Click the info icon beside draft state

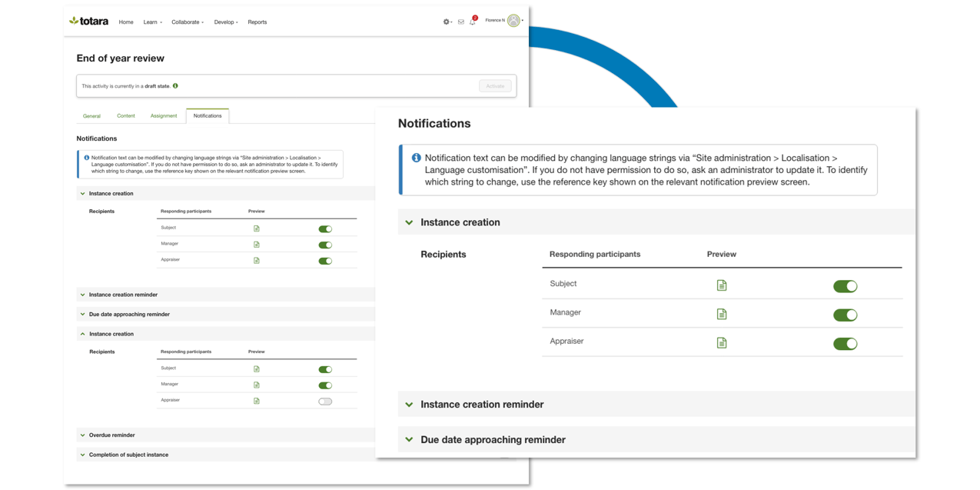coord(174,85)
